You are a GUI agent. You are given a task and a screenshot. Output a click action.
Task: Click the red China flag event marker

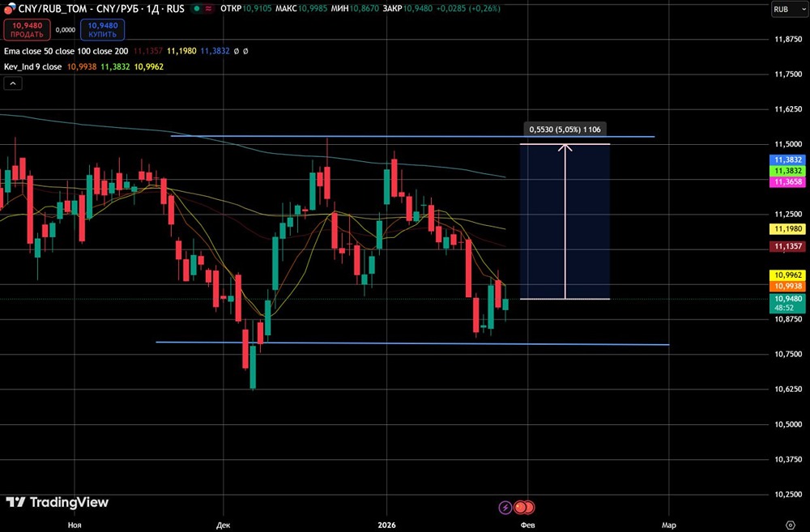click(x=524, y=507)
